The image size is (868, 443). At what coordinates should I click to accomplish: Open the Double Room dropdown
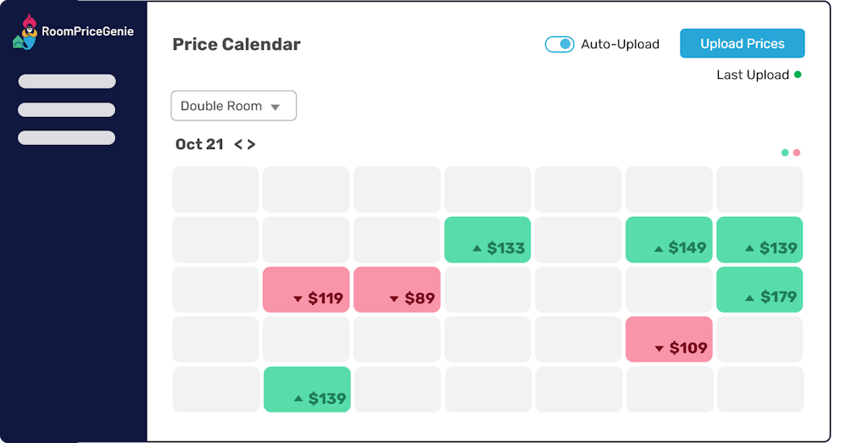233,106
